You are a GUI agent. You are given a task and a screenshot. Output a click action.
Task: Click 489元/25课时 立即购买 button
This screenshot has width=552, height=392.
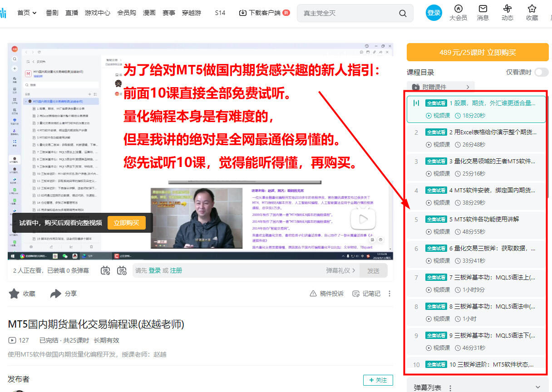click(478, 52)
